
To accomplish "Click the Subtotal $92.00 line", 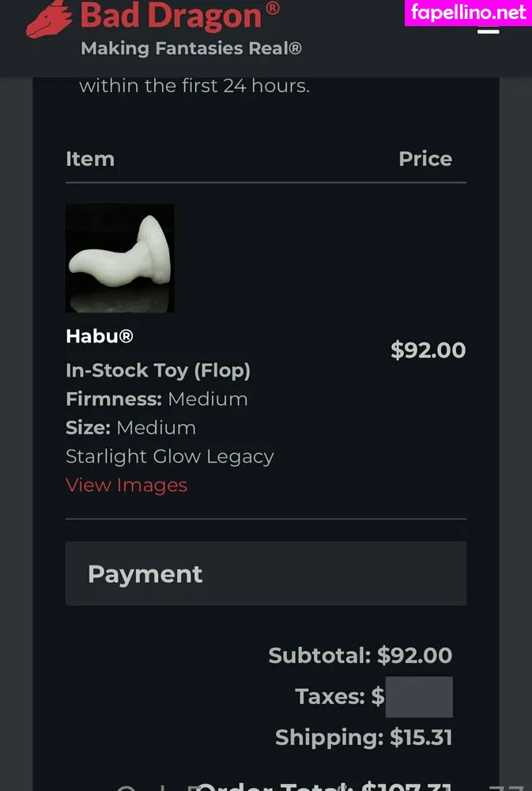I will pyautogui.click(x=360, y=656).
